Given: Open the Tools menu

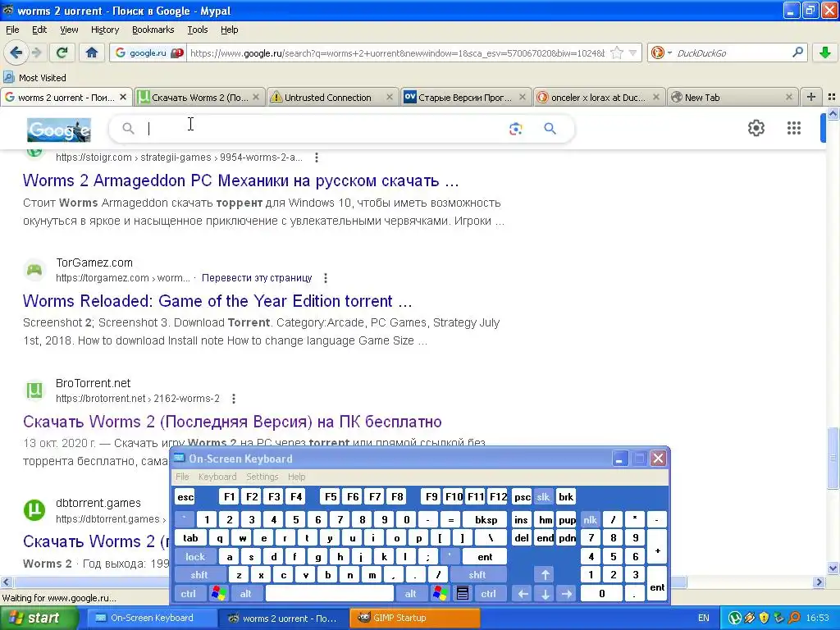Looking at the screenshot, I should [197, 30].
